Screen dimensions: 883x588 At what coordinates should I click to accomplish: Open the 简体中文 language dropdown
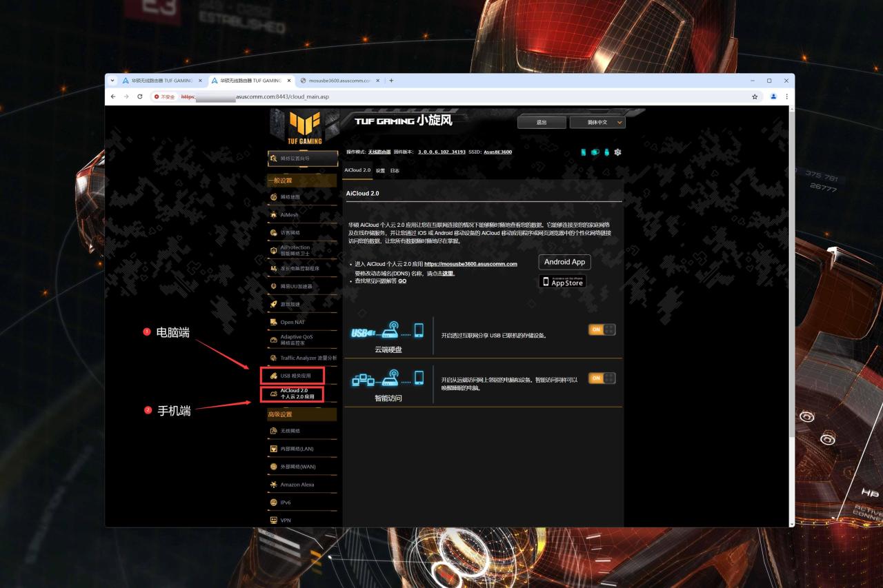point(597,122)
